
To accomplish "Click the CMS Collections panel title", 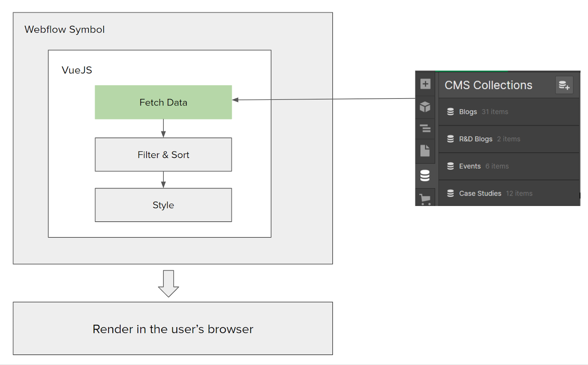I will click(x=488, y=85).
